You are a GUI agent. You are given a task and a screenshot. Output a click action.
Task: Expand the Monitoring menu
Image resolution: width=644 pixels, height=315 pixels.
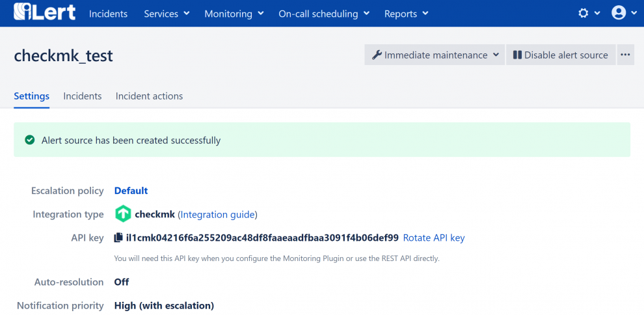[234, 14]
